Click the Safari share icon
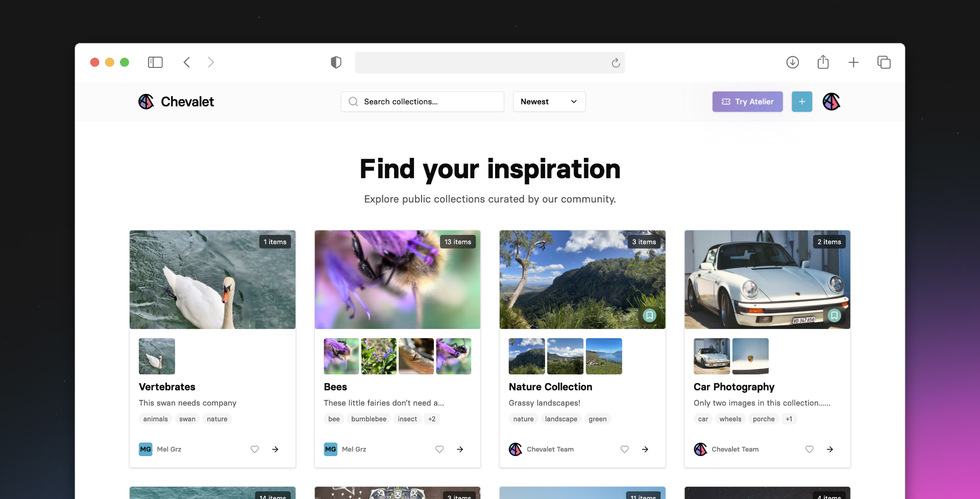The width and height of the screenshot is (980, 499). coord(823,62)
